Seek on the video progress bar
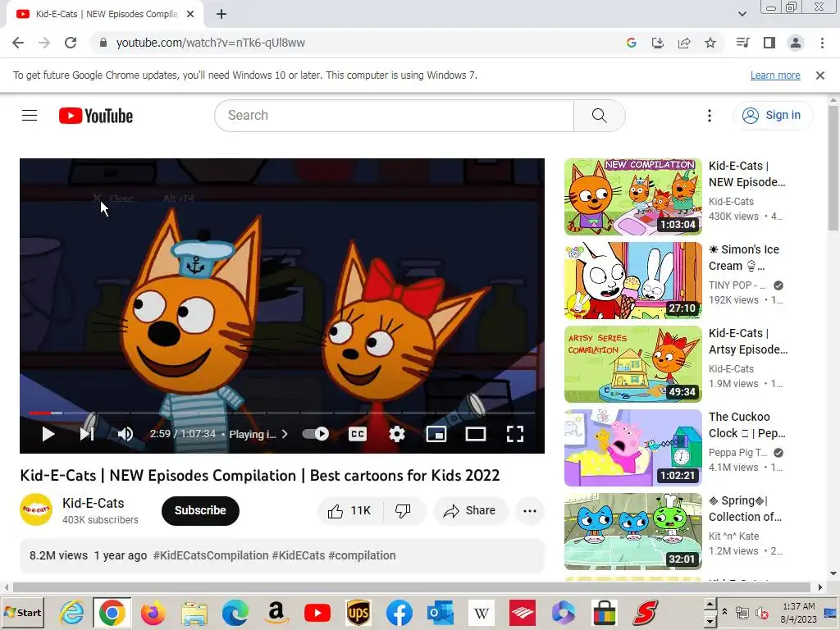 282,413
